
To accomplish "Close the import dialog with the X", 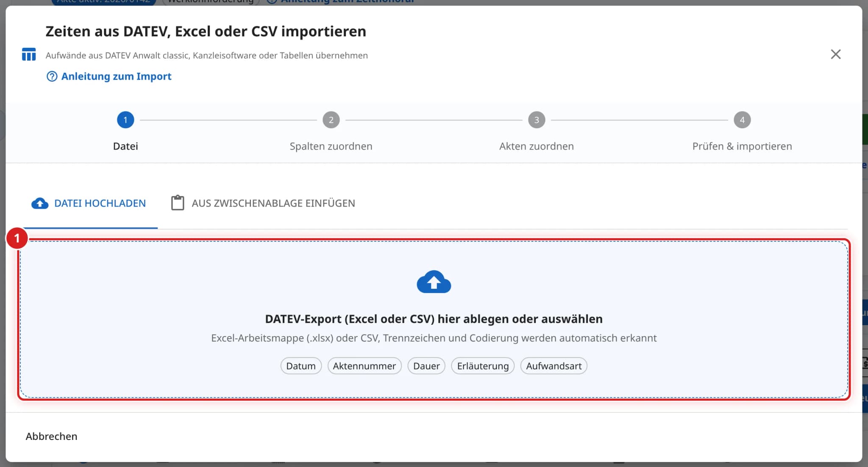I will point(835,54).
